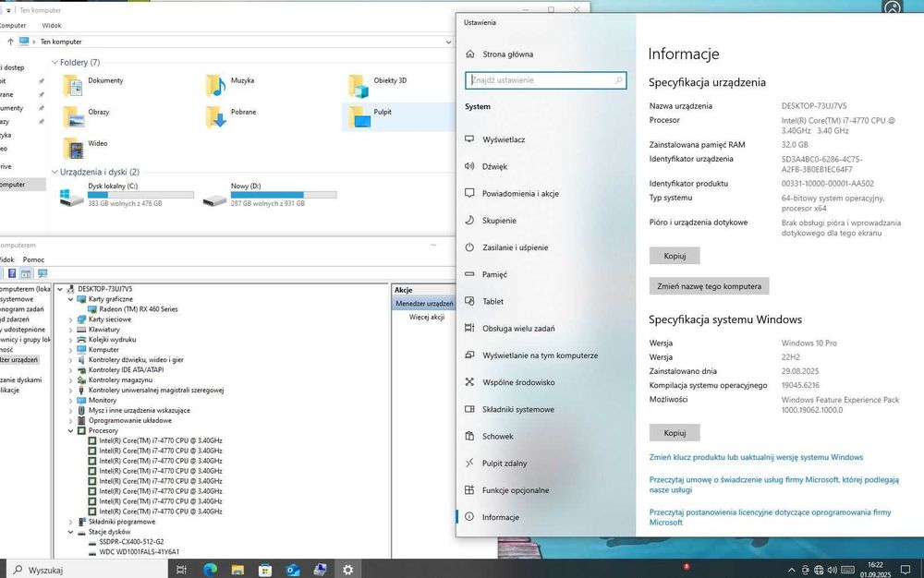Open the Pomoc menu in Device Manager
The image size is (924, 578).
(33, 259)
